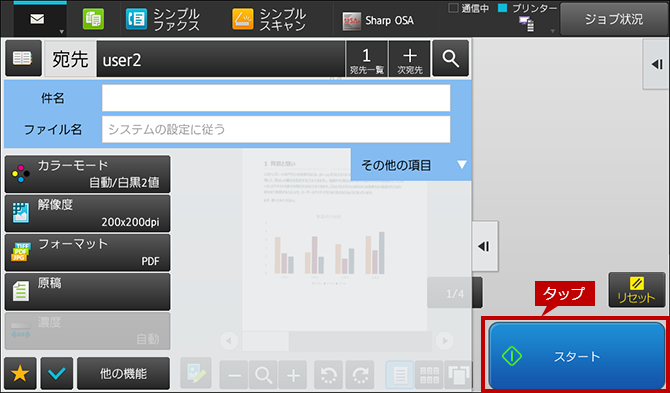Tap the magnifier search destination icon
The image size is (670, 393).
pos(450,59)
